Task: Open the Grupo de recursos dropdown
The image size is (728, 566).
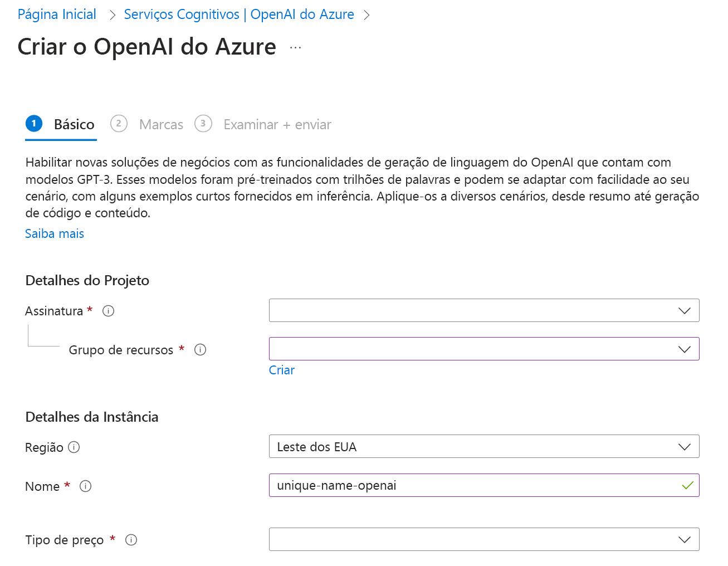Action: pyautogui.click(x=484, y=349)
